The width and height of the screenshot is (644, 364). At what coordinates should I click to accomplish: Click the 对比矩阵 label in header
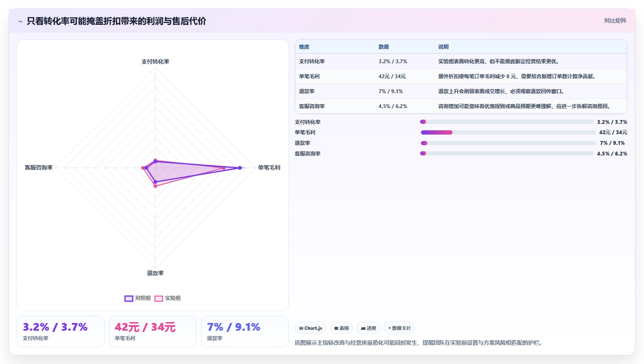point(615,21)
